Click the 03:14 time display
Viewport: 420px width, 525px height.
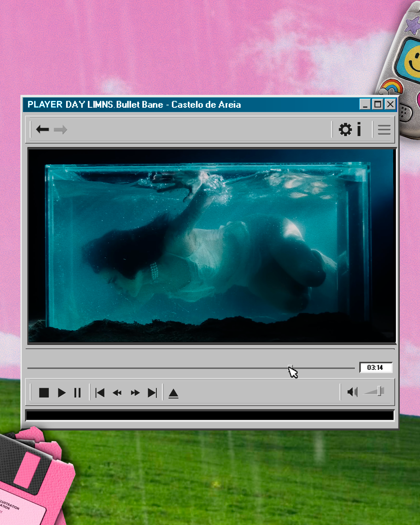click(x=376, y=367)
